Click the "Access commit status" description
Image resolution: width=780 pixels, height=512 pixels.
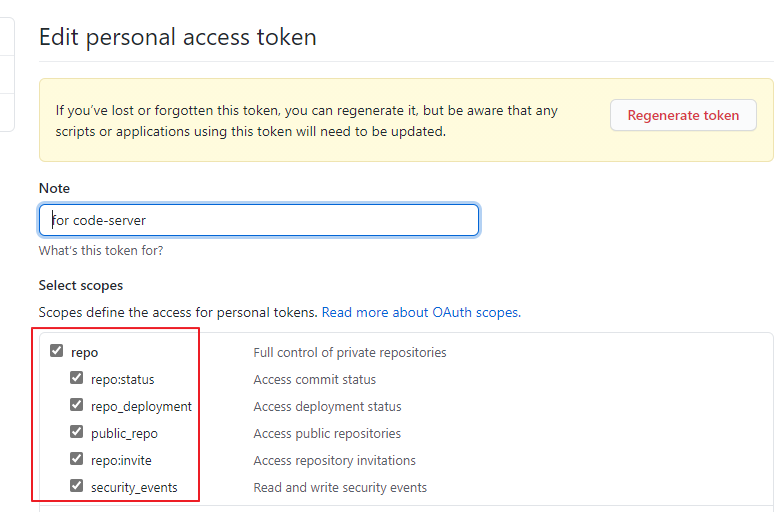(x=315, y=379)
